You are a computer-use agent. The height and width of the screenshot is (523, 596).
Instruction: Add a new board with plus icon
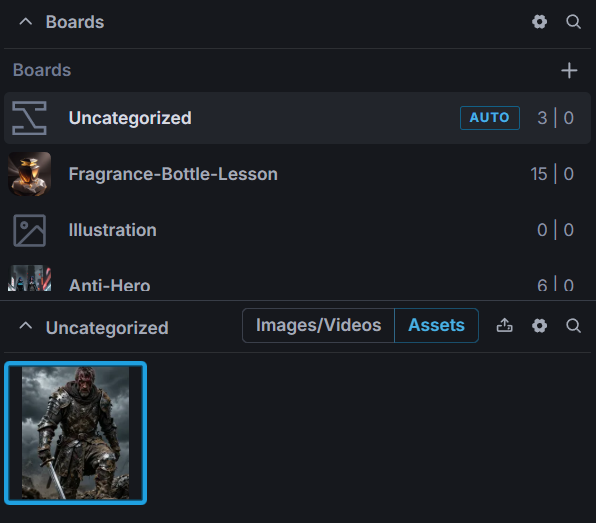[x=569, y=70]
